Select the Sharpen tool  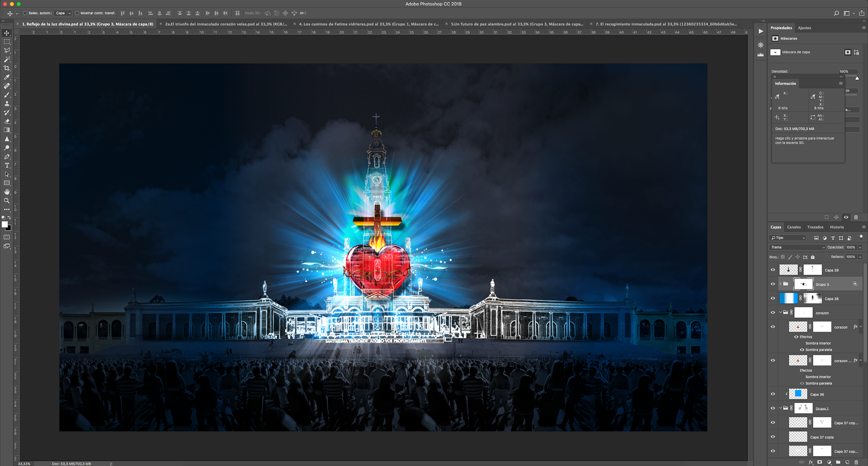pyautogui.click(x=7, y=139)
